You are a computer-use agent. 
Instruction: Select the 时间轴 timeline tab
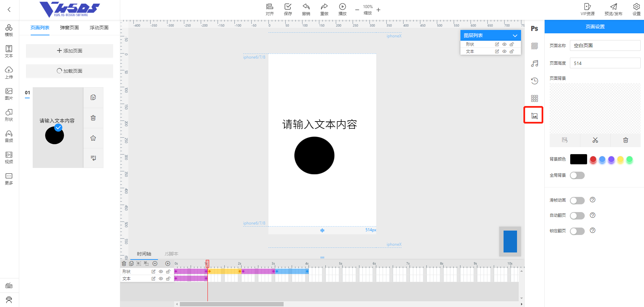click(144, 254)
